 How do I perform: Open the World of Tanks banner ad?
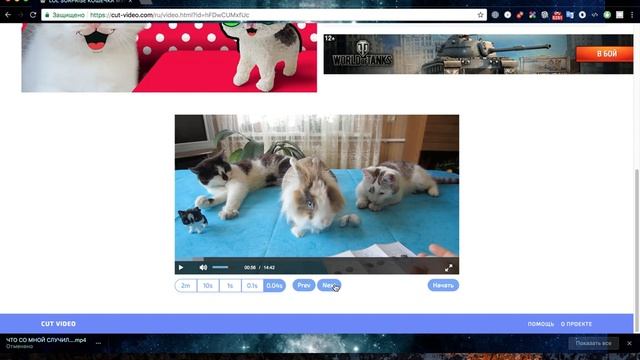(x=478, y=54)
